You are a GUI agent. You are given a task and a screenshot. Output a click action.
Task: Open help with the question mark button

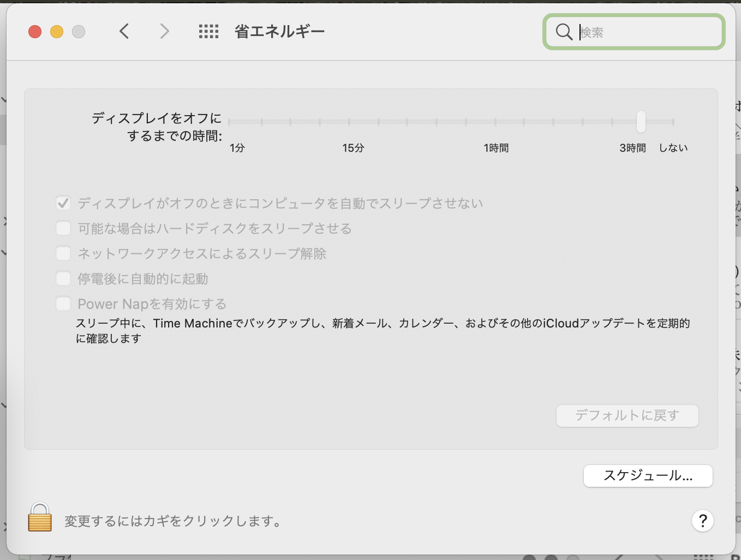tap(703, 521)
